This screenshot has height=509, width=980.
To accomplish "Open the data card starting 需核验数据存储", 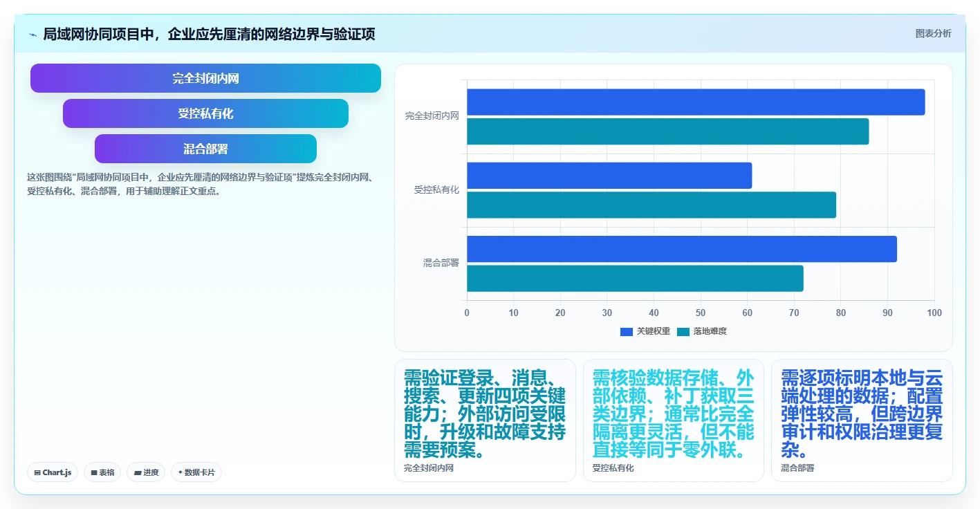I will [674, 420].
